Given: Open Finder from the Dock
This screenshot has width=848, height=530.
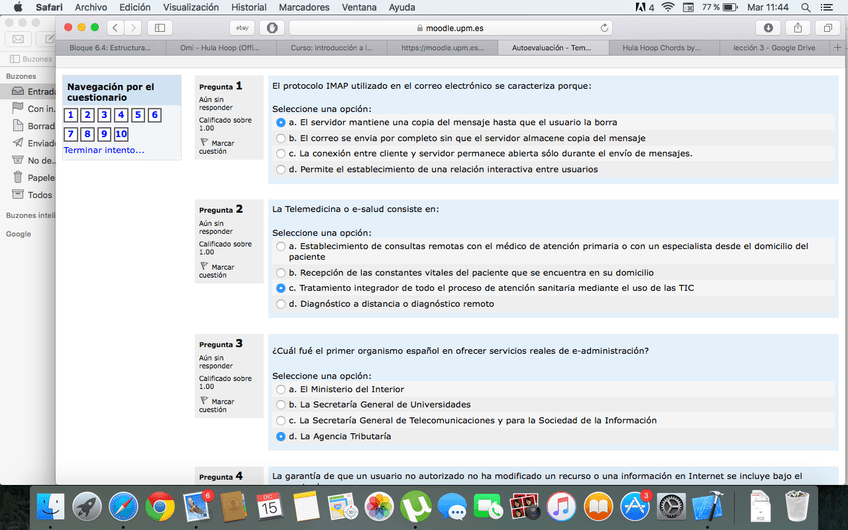Looking at the screenshot, I should (x=50, y=506).
